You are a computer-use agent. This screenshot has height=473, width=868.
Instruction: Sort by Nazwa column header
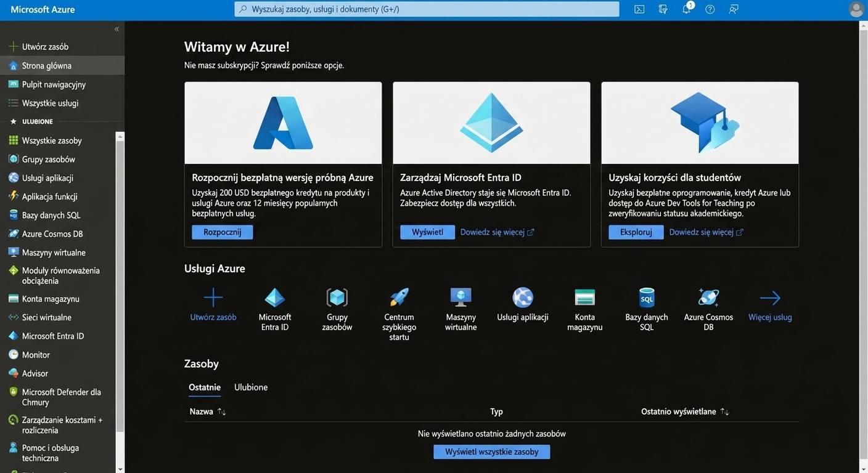coord(208,411)
